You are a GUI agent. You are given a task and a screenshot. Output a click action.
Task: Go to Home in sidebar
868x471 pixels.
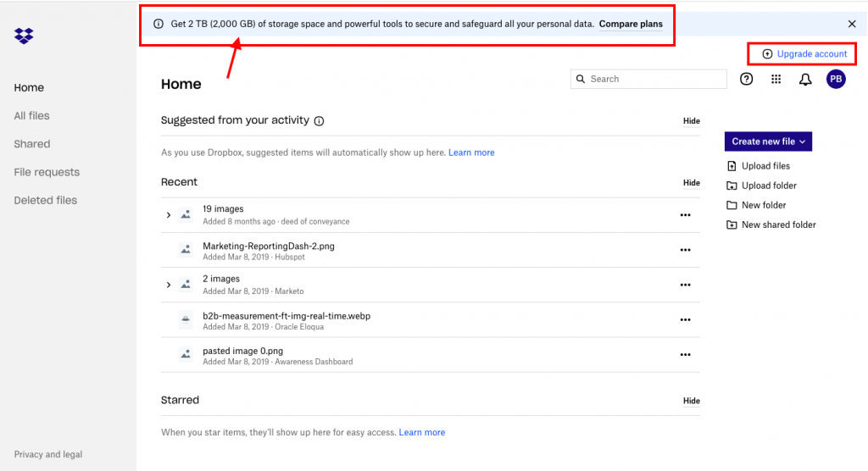(29, 87)
